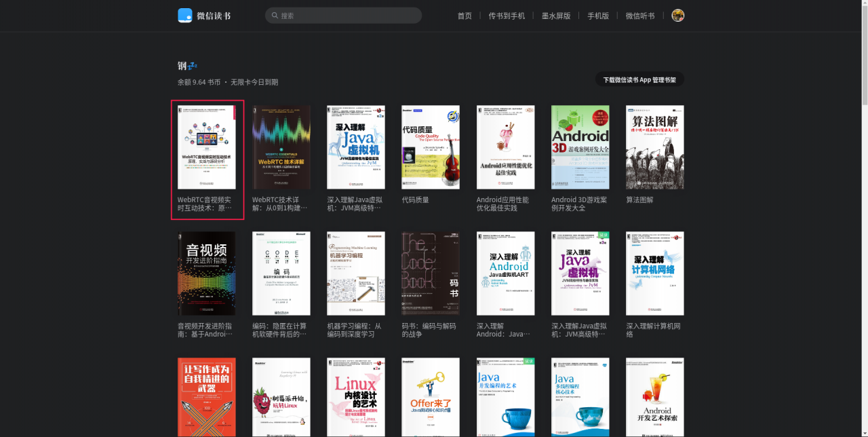Click the 下载微信读书 App 管理书架 button
The image size is (868, 437).
coord(639,79)
